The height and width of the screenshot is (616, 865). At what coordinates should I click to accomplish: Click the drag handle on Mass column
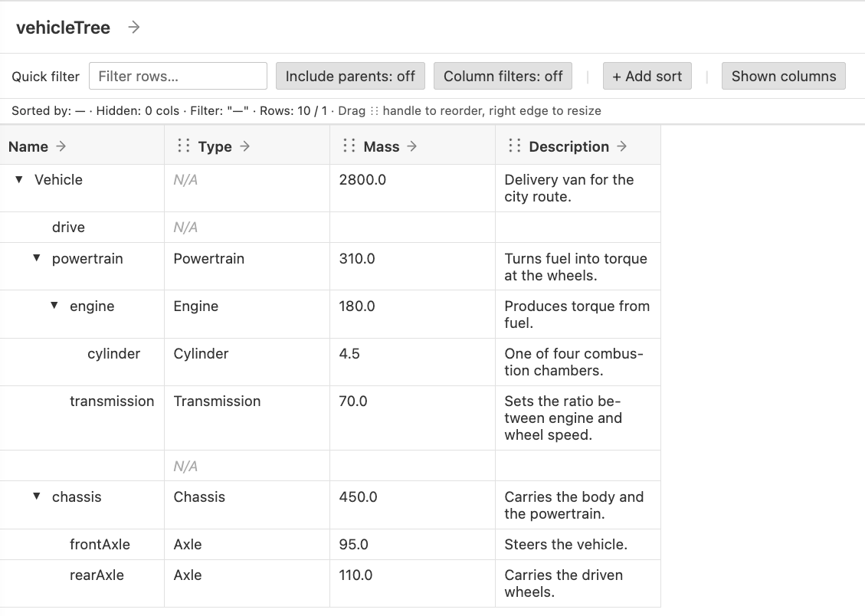[349, 146]
